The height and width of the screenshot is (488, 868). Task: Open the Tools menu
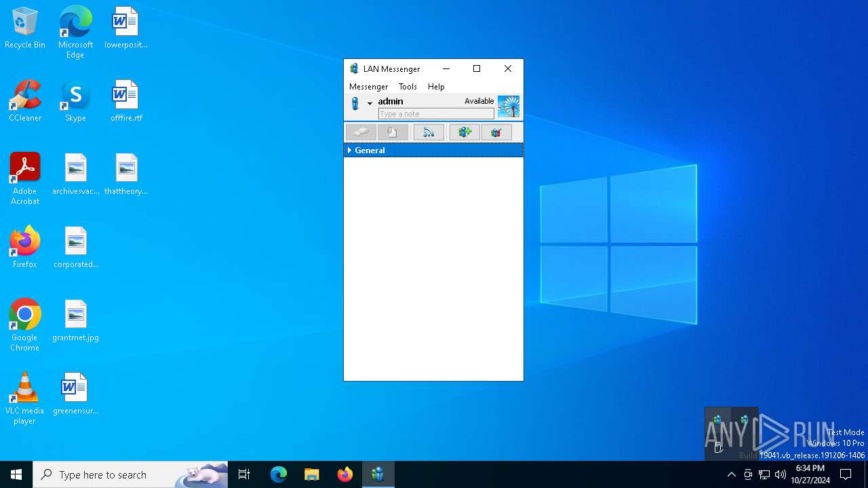coord(408,87)
